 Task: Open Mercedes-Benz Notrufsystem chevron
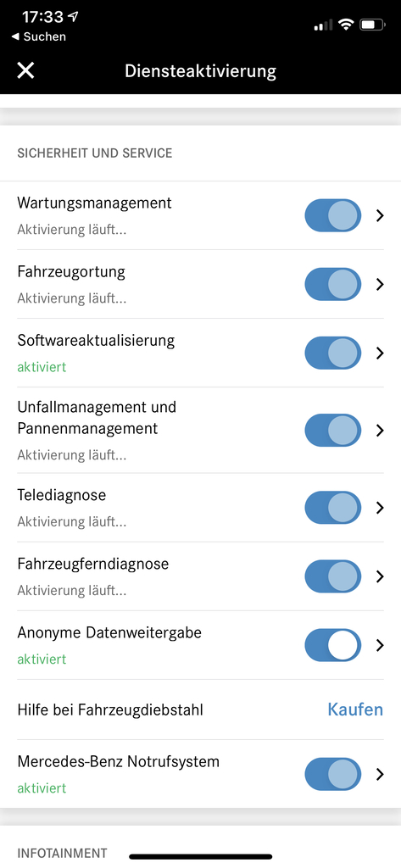pos(380,774)
